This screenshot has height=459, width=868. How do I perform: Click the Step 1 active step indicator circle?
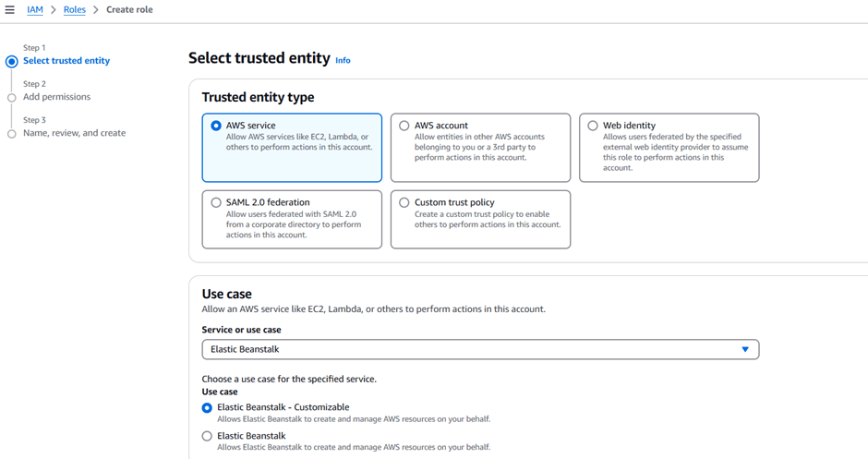click(x=12, y=62)
